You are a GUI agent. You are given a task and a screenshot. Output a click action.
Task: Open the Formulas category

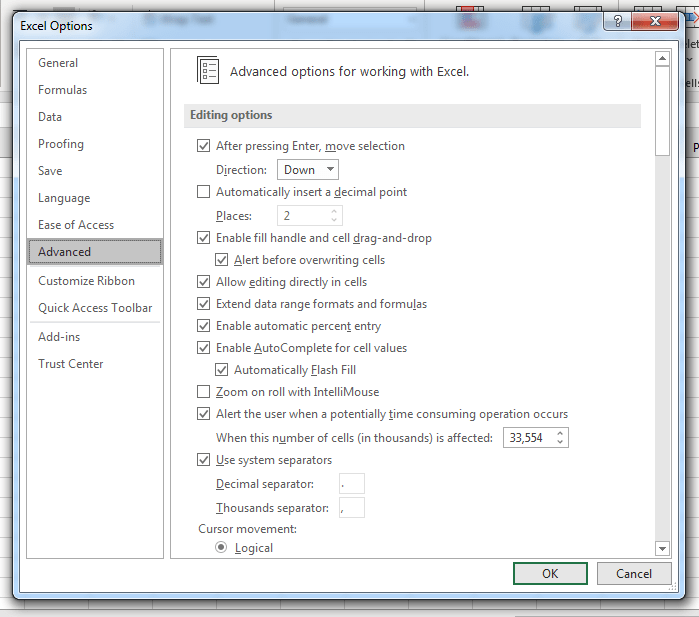pos(95,90)
